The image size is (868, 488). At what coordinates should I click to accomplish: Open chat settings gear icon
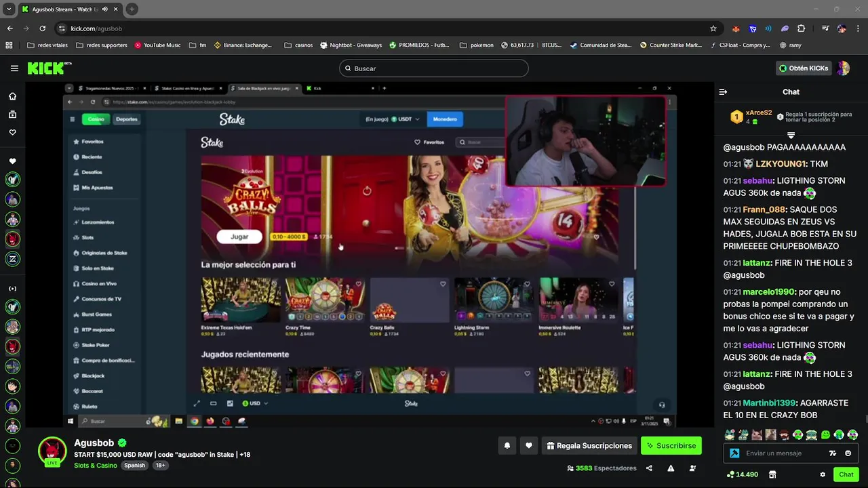pyautogui.click(x=823, y=474)
